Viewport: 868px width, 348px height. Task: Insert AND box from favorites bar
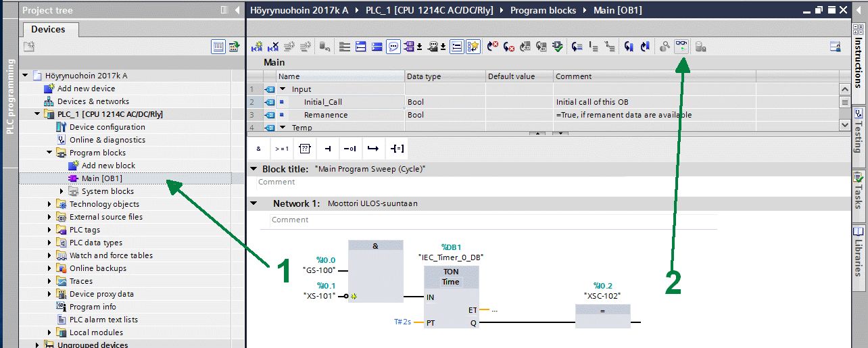click(258, 148)
